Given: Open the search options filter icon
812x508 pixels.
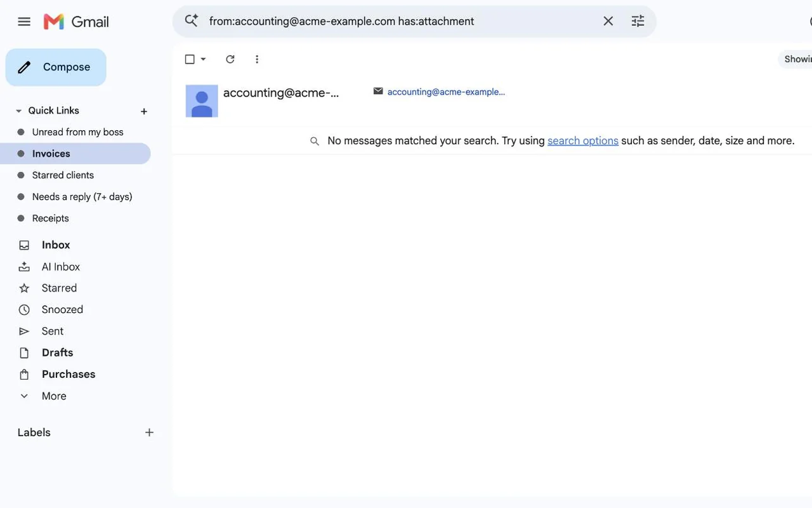Looking at the screenshot, I should pyautogui.click(x=638, y=21).
